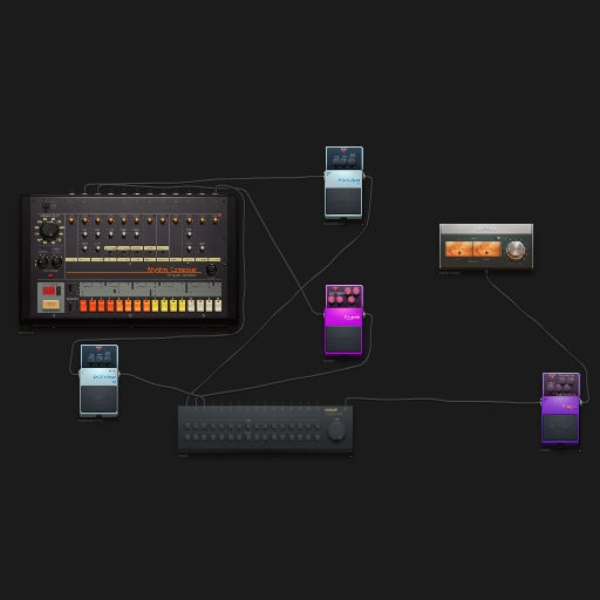Image resolution: width=600 pixels, height=600 pixels.
Task: Click the silver volume knob on the output box
Action: 515,250
